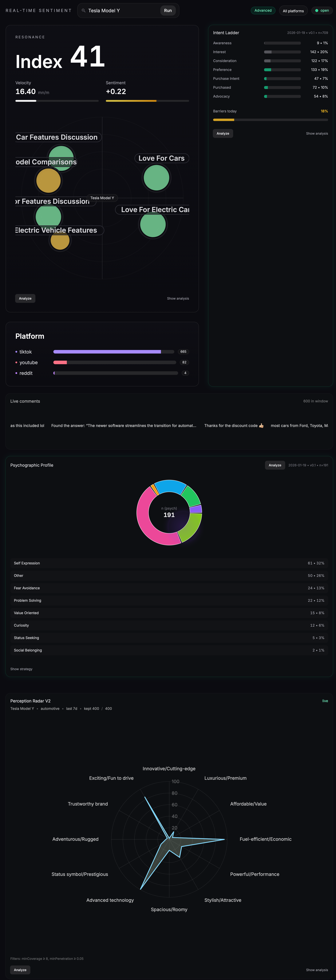Image resolution: width=336 pixels, height=980 pixels.
Task: Toggle the Advanced mode pill
Action: (263, 11)
